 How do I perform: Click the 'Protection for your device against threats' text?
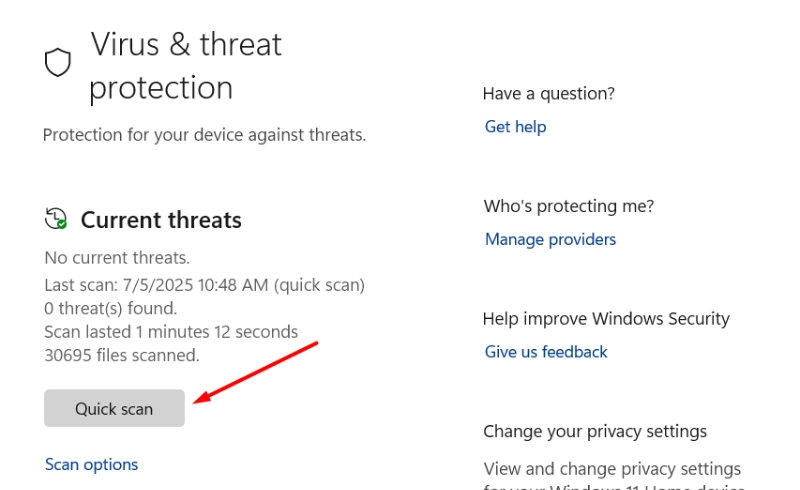point(205,135)
